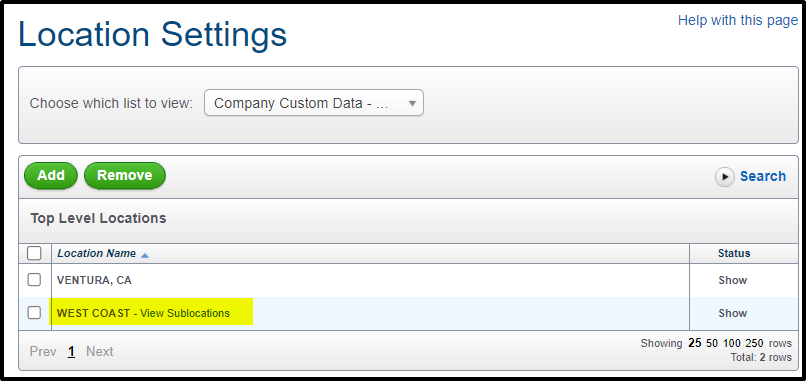
Task: Show 250 rows per page
Action: tap(754, 343)
